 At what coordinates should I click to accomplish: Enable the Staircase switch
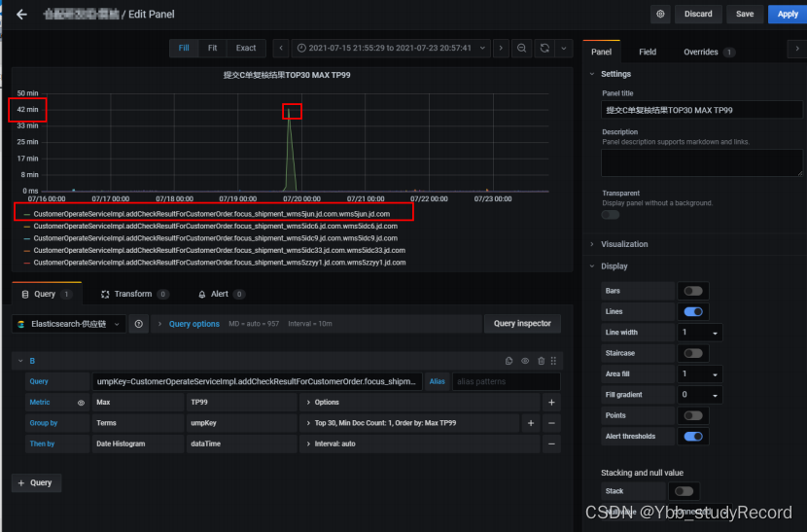[x=692, y=353]
